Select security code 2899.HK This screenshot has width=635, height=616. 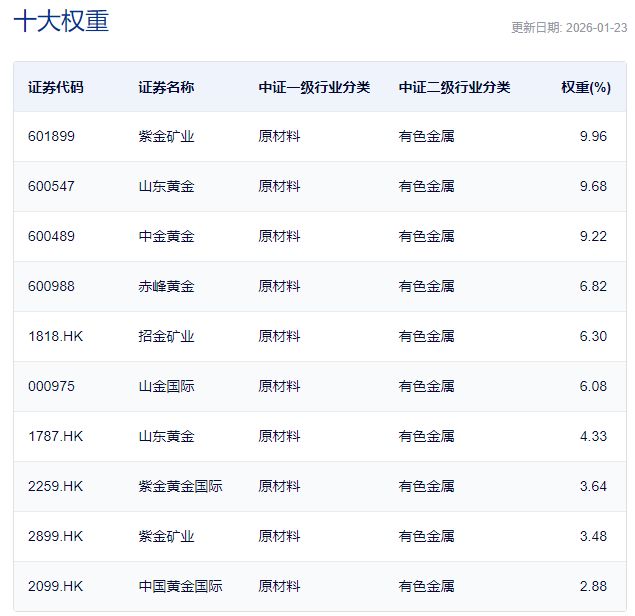55,536
